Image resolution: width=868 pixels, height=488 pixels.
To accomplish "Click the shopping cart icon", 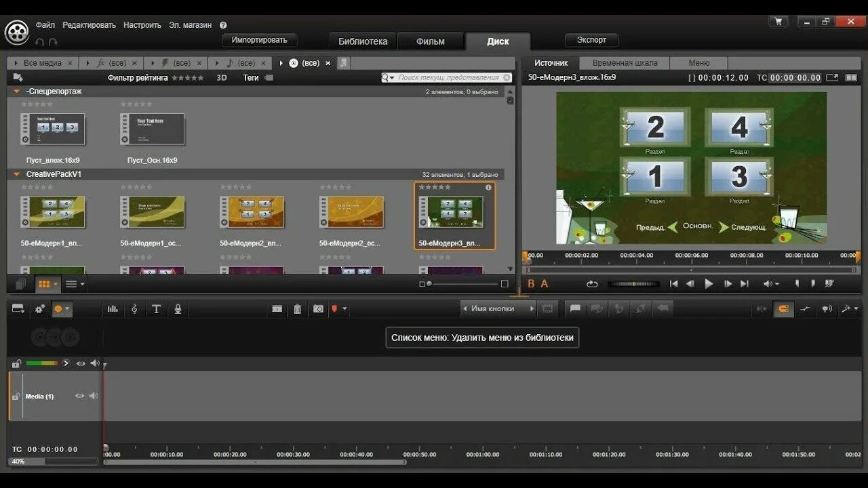I will [778, 22].
